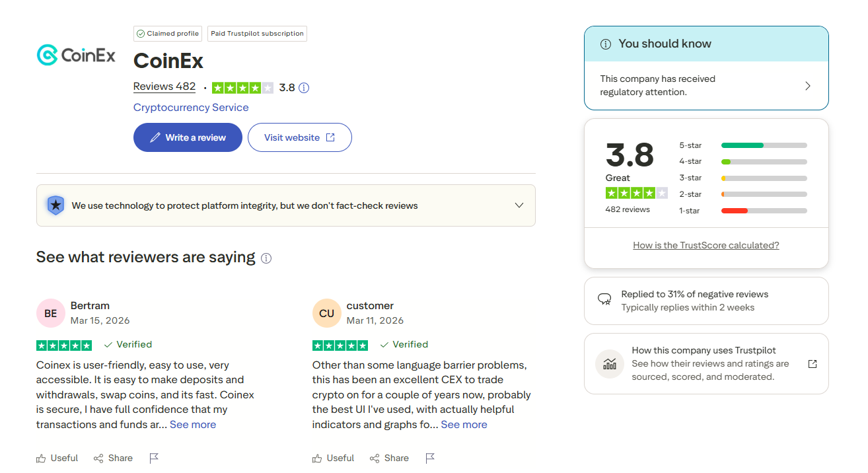This screenshot has width=868, height=473.
Task: Filter reviews by the 4-star bar
Action: tap(764, 162)
